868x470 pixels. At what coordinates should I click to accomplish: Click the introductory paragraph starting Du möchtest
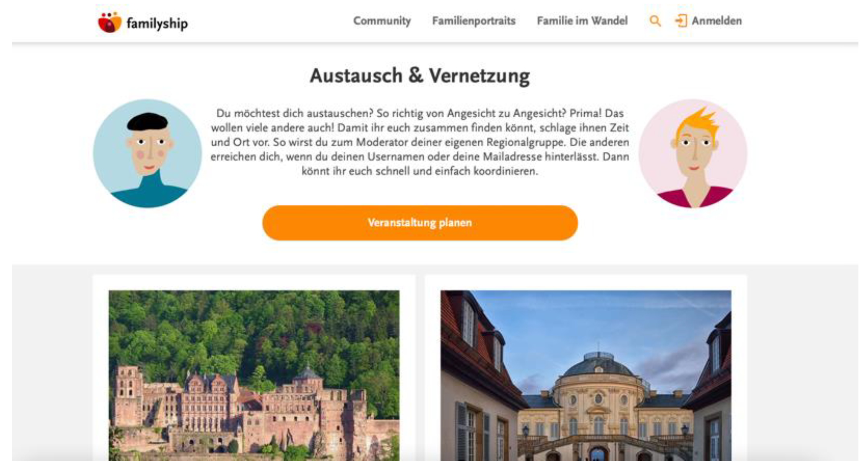420,142
